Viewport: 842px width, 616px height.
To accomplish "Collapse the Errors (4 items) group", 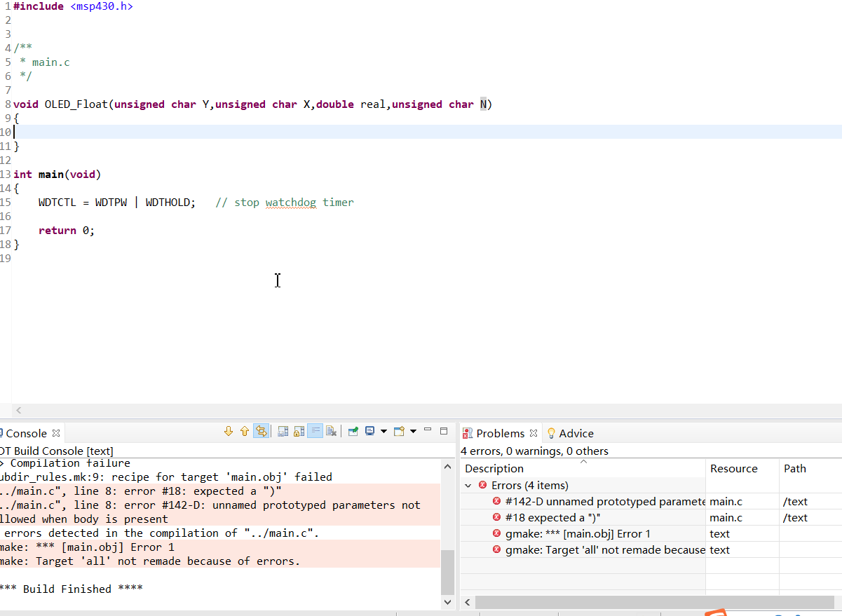I will tap(468, 486).
